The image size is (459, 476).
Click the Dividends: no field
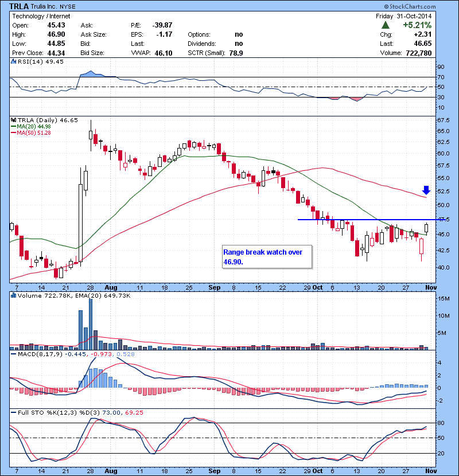pyautogui.click(x=215, y=44)
